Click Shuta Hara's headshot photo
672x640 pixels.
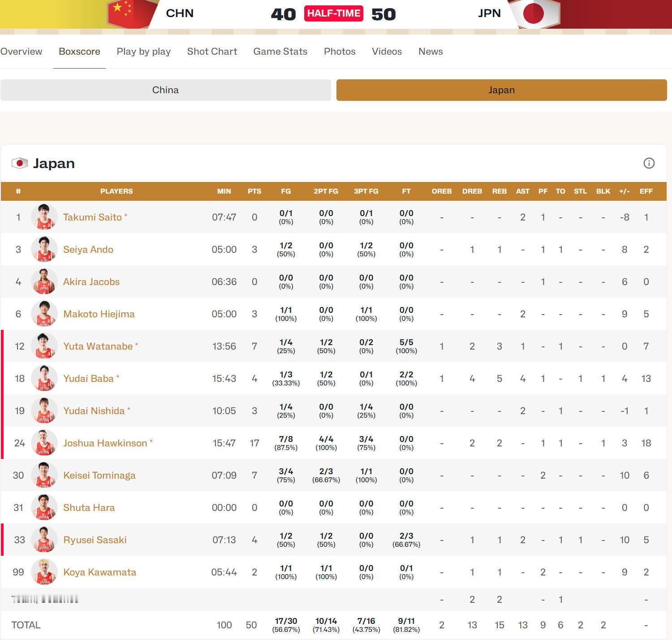coord(44,508)
